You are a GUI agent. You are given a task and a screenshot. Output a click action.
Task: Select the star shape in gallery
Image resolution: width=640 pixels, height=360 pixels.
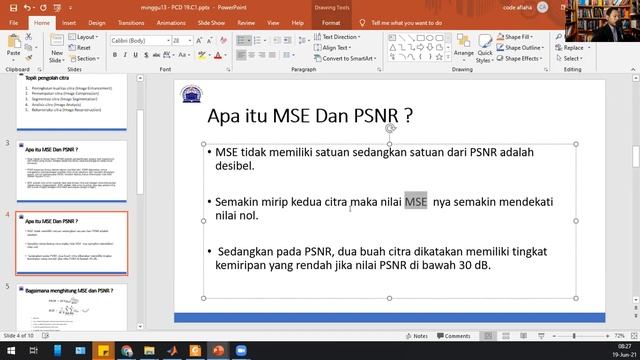pos(439,57)
